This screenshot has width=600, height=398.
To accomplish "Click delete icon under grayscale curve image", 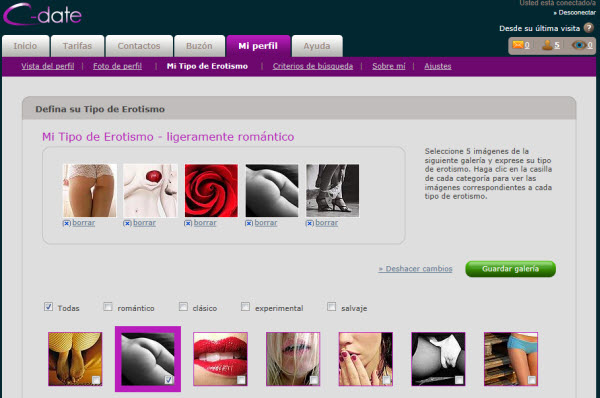I will (249, 223).
